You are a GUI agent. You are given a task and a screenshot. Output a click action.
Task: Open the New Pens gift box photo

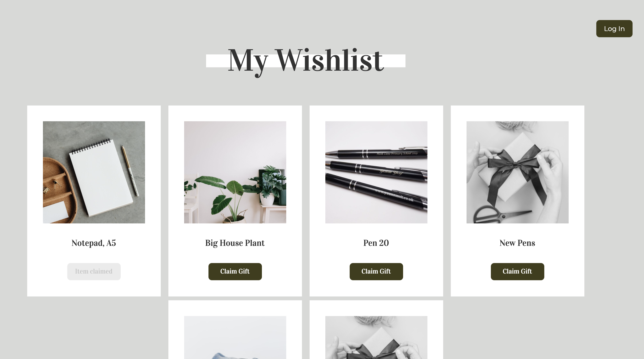517,172
